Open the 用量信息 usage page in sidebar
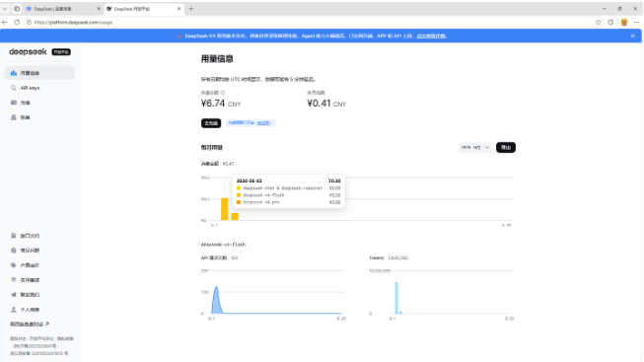The height and width of the screenshot is (362, 644). pyautogui.click(x=39, y=73)
